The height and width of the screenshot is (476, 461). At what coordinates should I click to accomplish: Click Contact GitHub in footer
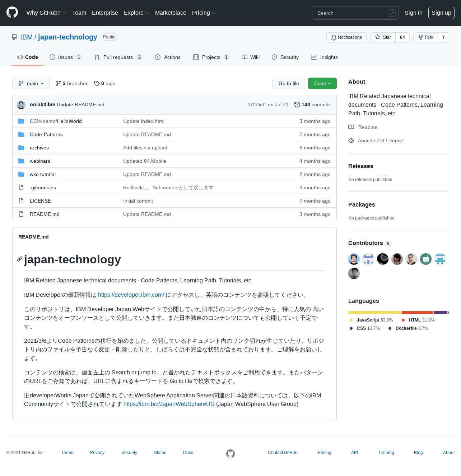pos(283,453)
